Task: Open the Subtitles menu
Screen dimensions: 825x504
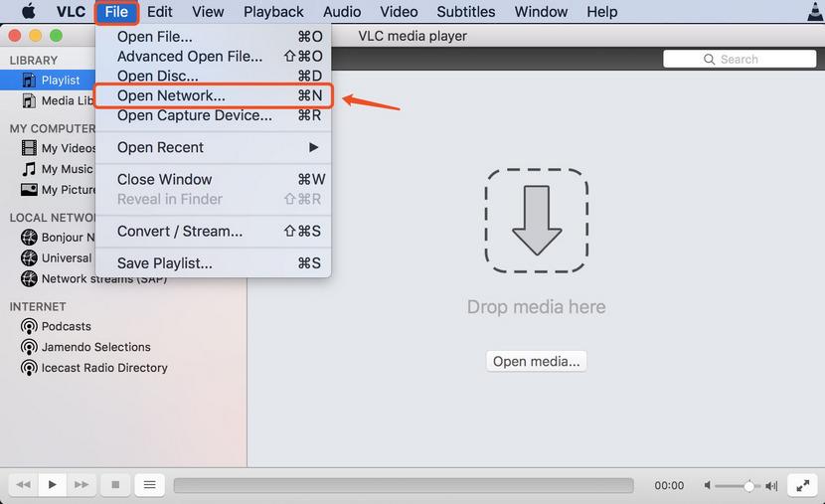Action: click(x=465, y=12)
